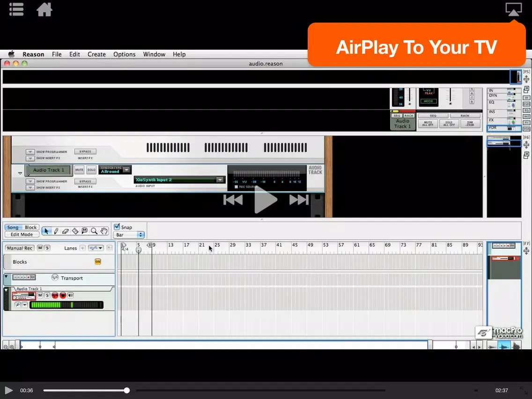
Task: Toggle SOLO on the rack Audio Track device
Action: [x=91, y=170]
